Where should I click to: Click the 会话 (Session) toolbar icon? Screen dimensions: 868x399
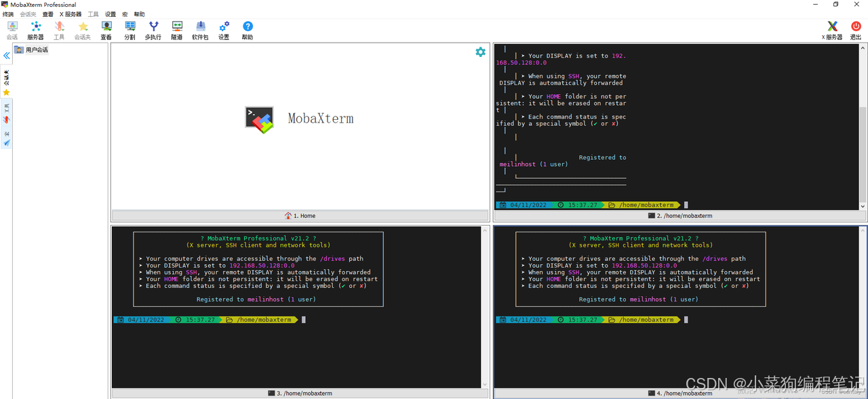click(x=12, y=30)
